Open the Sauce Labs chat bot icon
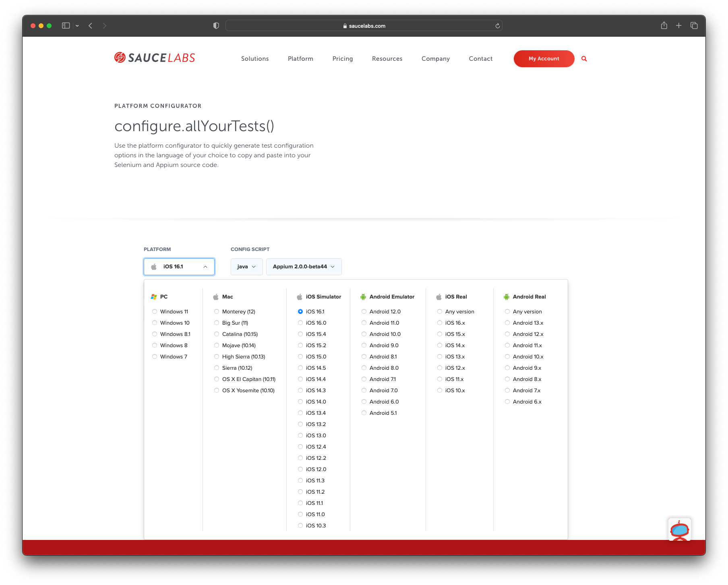 coord(680,529)
